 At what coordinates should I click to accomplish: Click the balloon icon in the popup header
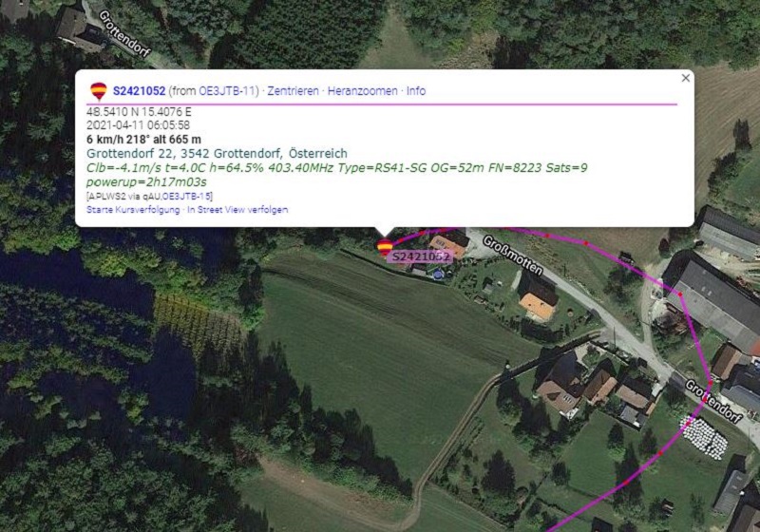pyautogui.click(x=99, y=91)
